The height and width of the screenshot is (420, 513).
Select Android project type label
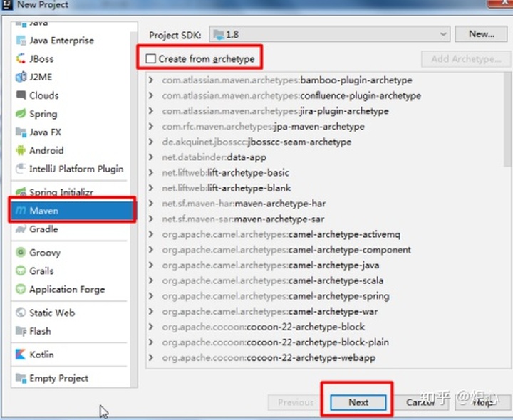[x=46, y=150]
